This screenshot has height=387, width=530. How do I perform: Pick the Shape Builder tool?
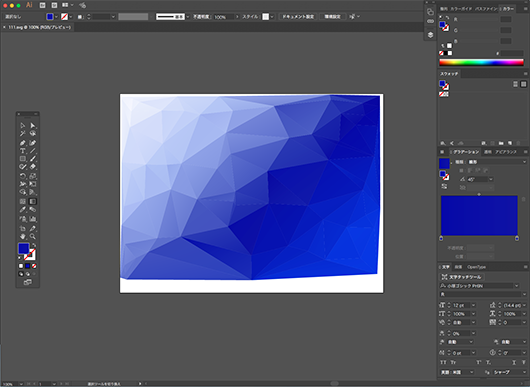click(23, 192)
